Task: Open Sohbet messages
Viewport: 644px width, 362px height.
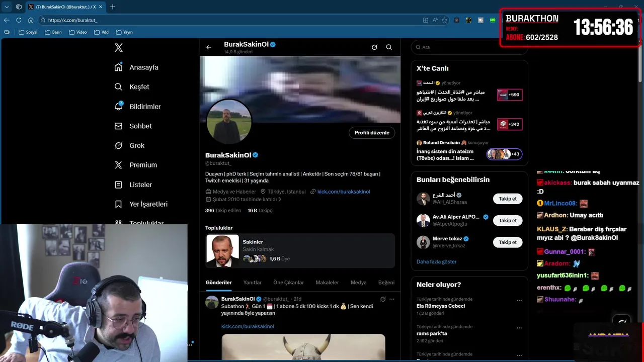Action: tap(133, 126)
